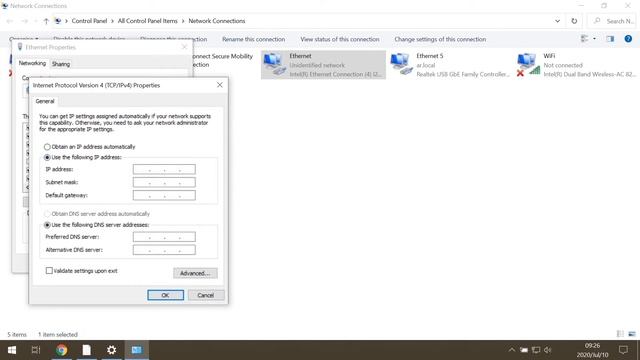The height and width of the screenshot is (360, 640).
Task: Open the Windows Start menu
Action: point(12,350)
